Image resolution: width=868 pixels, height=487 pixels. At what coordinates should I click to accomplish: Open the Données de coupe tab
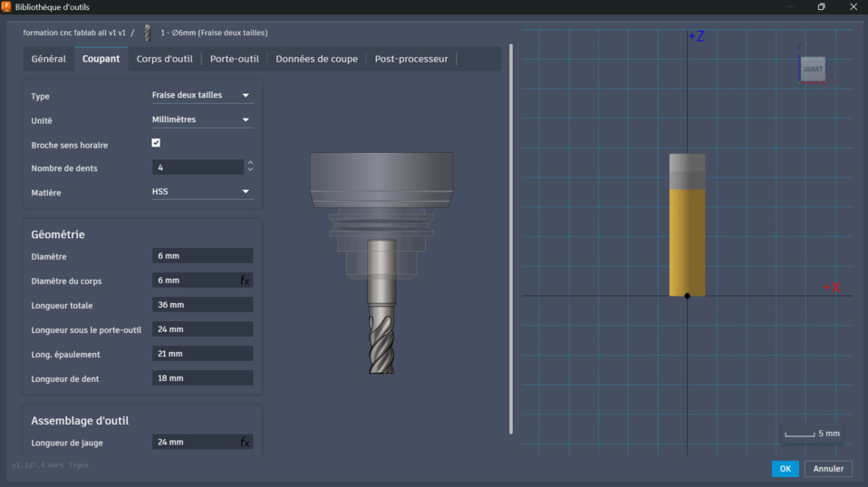pyautogui.click(x=316, y=59)
